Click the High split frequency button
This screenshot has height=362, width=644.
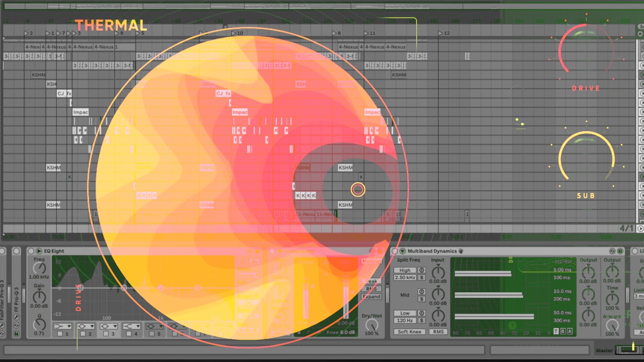coord(405,270)
